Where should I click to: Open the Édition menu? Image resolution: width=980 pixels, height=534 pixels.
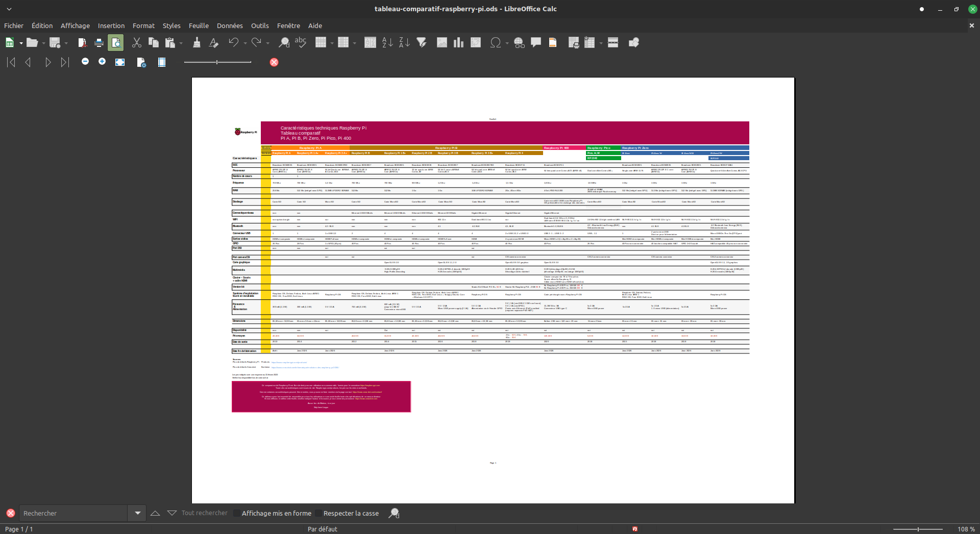(x=42, y=26)
